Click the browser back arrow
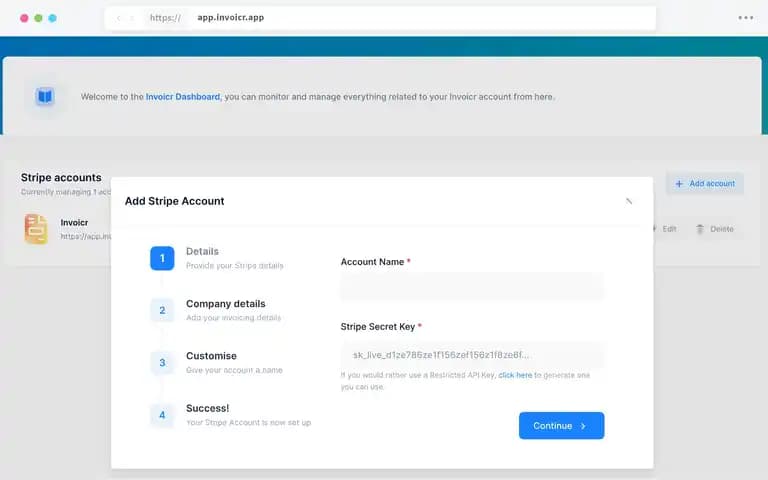 click(118, 18)
